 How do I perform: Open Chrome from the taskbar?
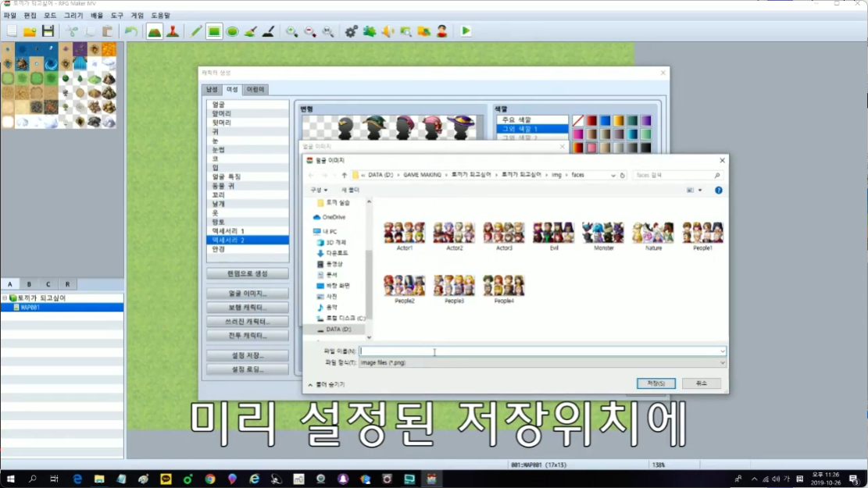pos(210,479)
